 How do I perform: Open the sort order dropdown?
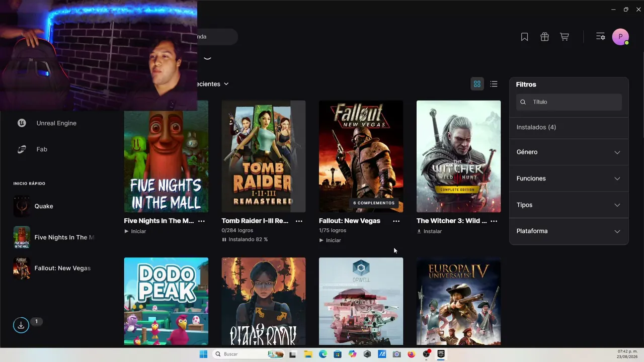pos(213,84)
